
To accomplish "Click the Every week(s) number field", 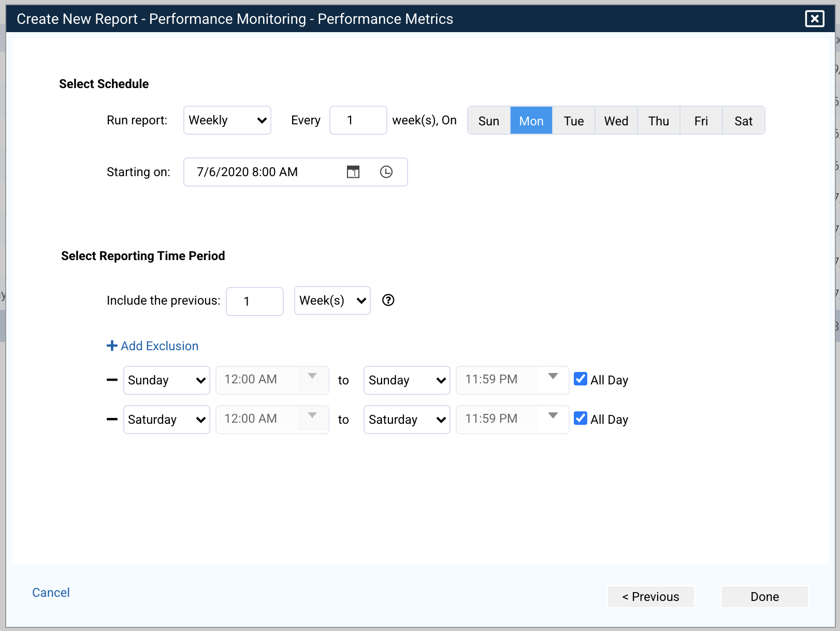I will click(358, 120).
